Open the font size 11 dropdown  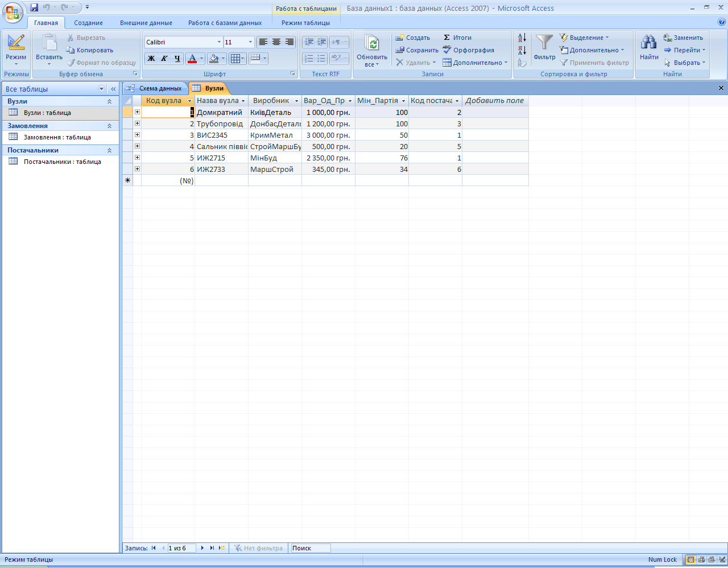pos(250,42)
